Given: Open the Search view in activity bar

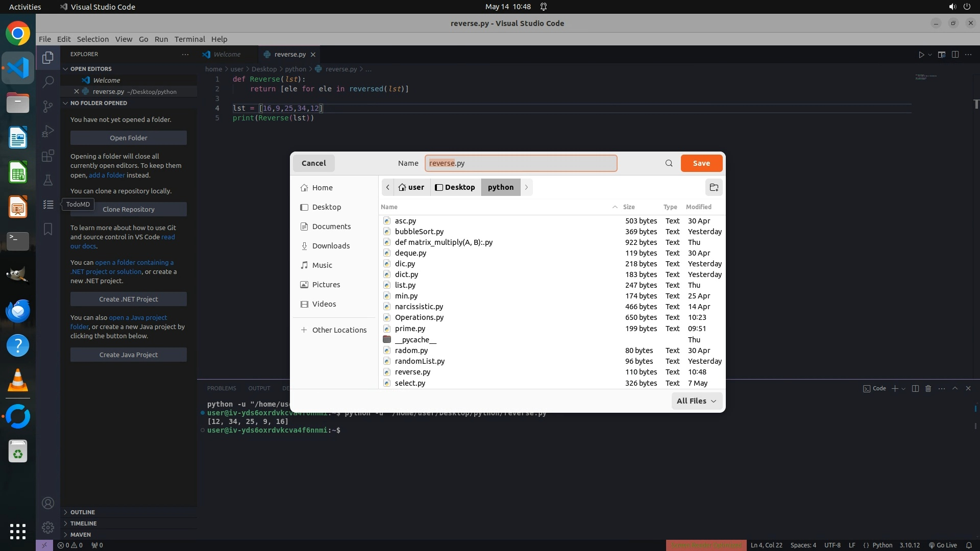Looking at the screenshot, I should [x=48, y=82].
